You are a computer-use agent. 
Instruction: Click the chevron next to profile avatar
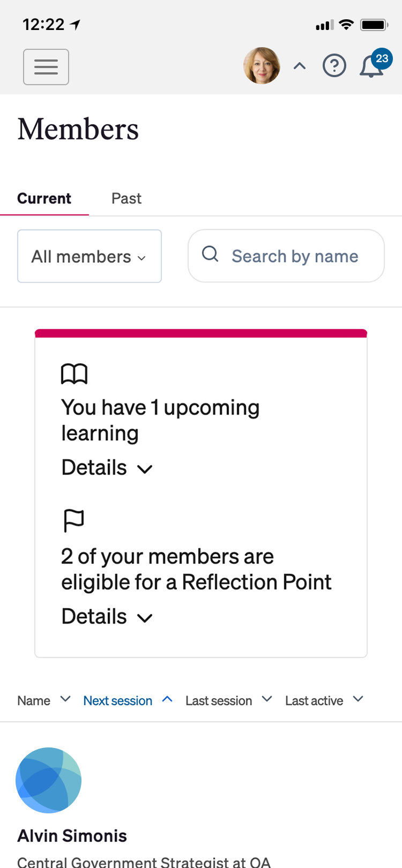click(x=300, y=66)
